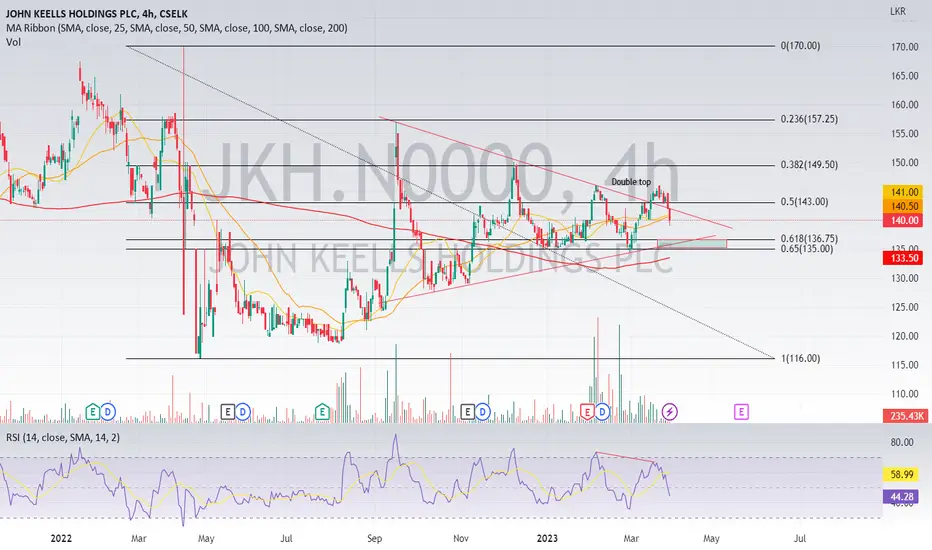Click the 235.43K volume value tag
Screen dimensions: 932x550
tap(905, 416)
